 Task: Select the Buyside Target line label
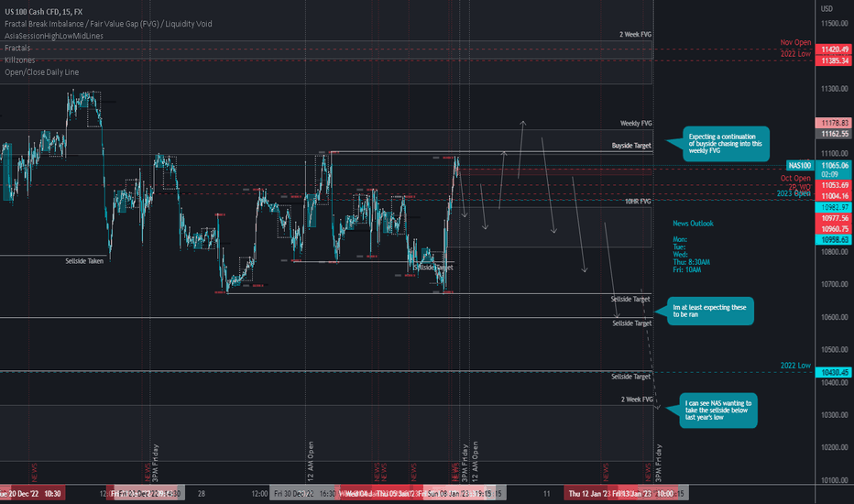click(x=631, y=146)
